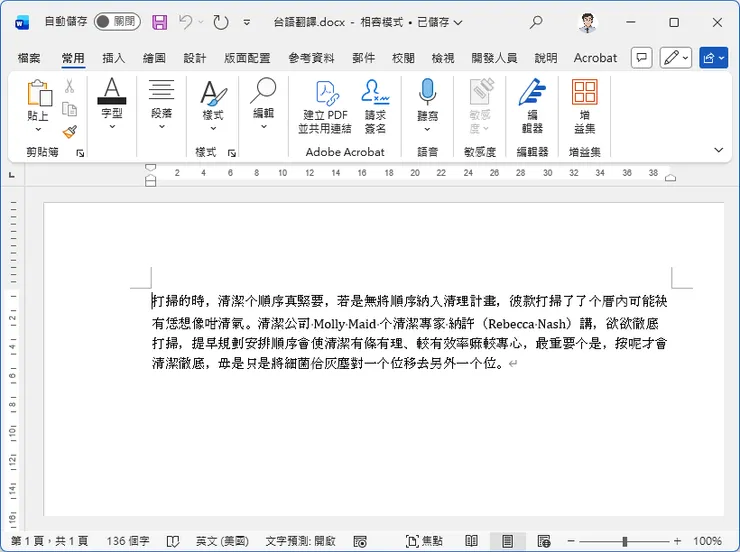The image size is (740, 552).
Task: Open the Acrobat ribbon tab
Action: (595, 58)
